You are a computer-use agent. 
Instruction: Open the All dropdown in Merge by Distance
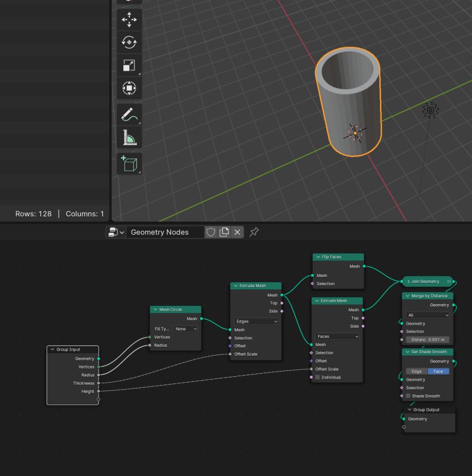point(427,314)
